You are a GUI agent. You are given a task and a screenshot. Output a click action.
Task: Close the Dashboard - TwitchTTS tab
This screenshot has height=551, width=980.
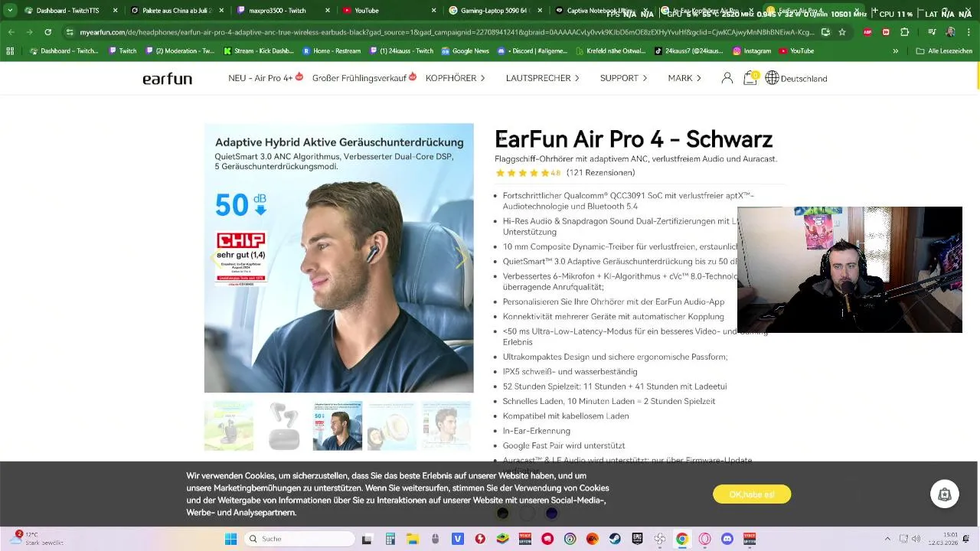click(x=115, y=11)
